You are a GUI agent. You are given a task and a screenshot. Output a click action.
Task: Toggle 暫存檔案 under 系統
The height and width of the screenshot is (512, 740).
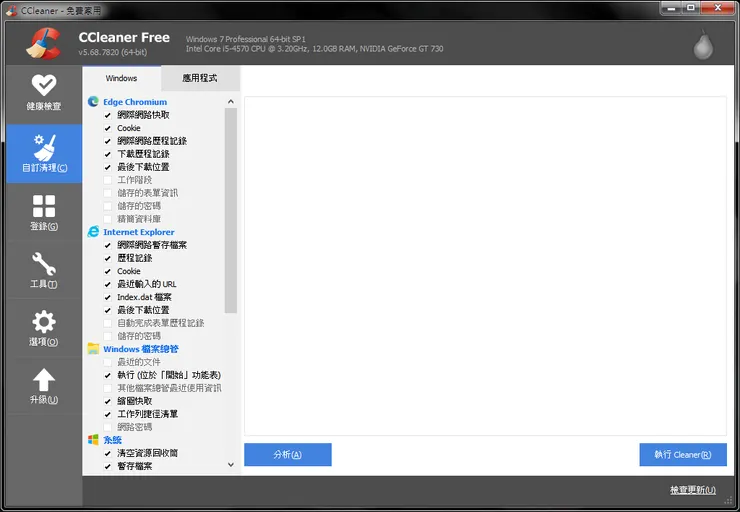click(108, 466)
